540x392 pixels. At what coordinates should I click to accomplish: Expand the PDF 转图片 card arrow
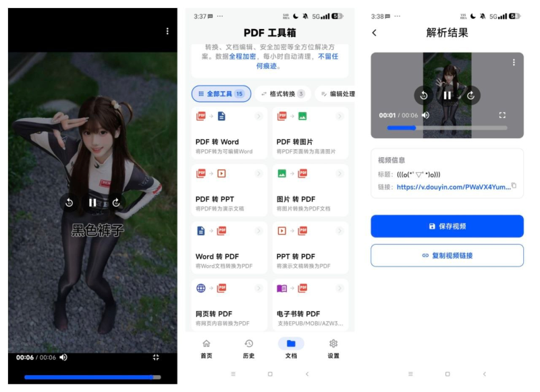(340, 116)
